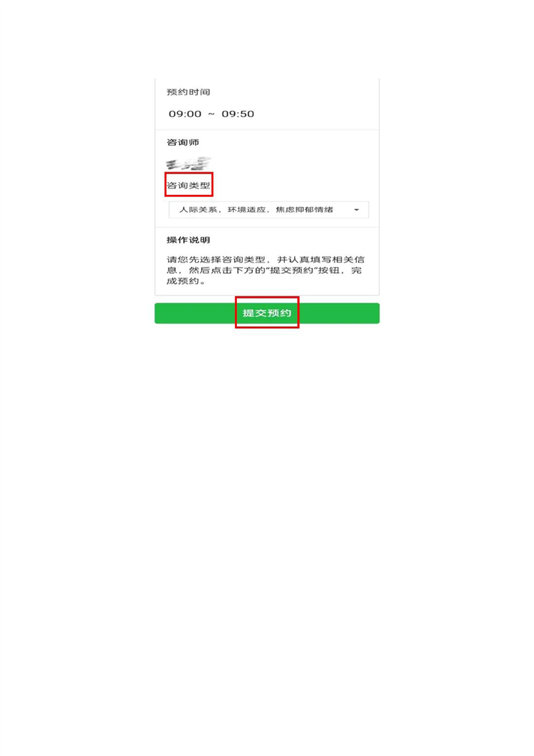Click 环境适应 text in the type selector
The image size is (534, 756).
[x=246, y=210]
